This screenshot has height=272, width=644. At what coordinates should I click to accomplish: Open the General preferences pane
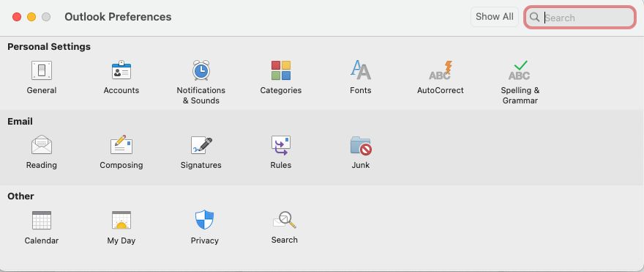click(x=42, y=70)
